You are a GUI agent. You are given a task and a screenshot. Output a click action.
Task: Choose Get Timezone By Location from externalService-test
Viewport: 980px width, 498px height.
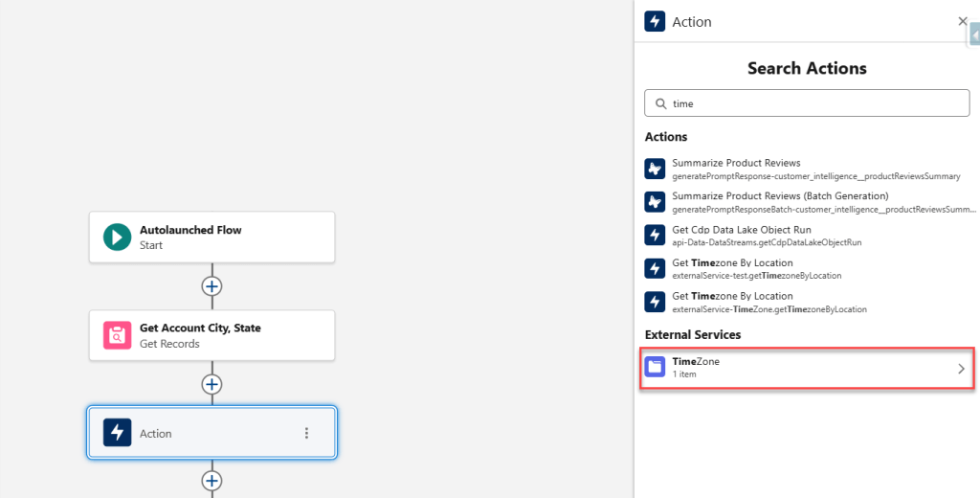[732, 263]
